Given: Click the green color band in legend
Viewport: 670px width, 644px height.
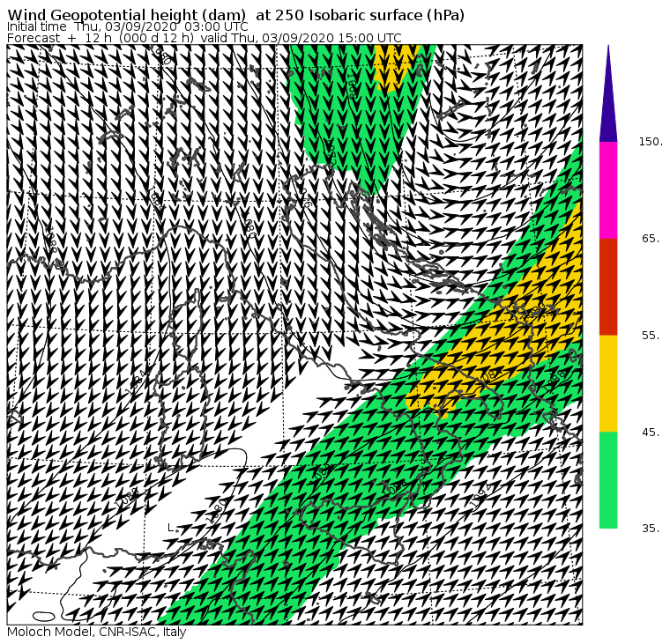Looking at the screenshot, I should (x=608, y=480).
